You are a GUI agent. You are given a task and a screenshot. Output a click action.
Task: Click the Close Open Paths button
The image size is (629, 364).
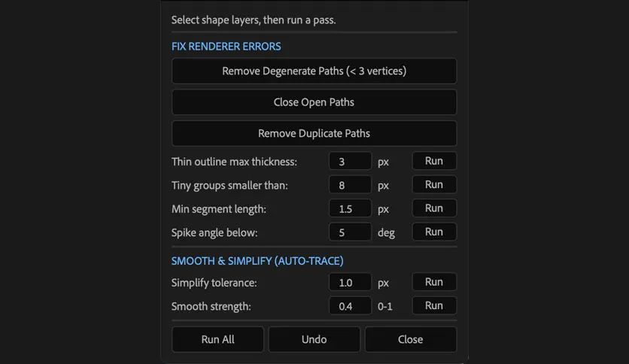point(314,102)
